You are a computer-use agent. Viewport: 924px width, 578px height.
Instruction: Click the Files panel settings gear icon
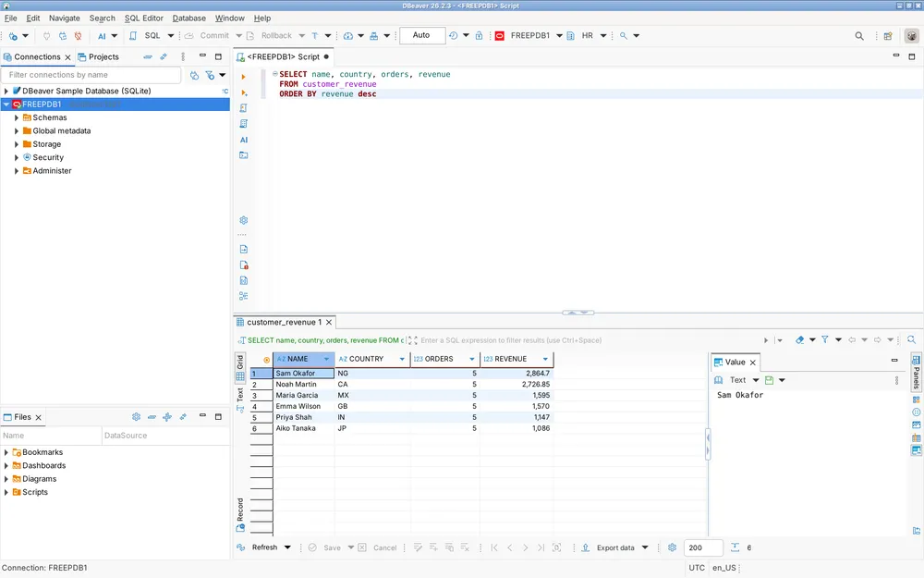[136, 417]
